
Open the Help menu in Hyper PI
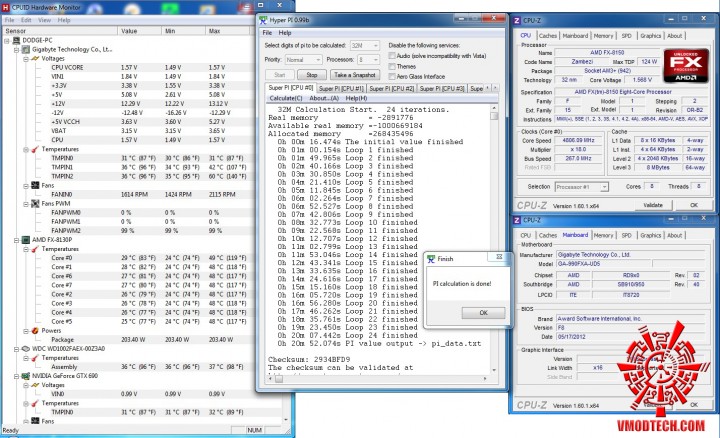click(285, 33)
